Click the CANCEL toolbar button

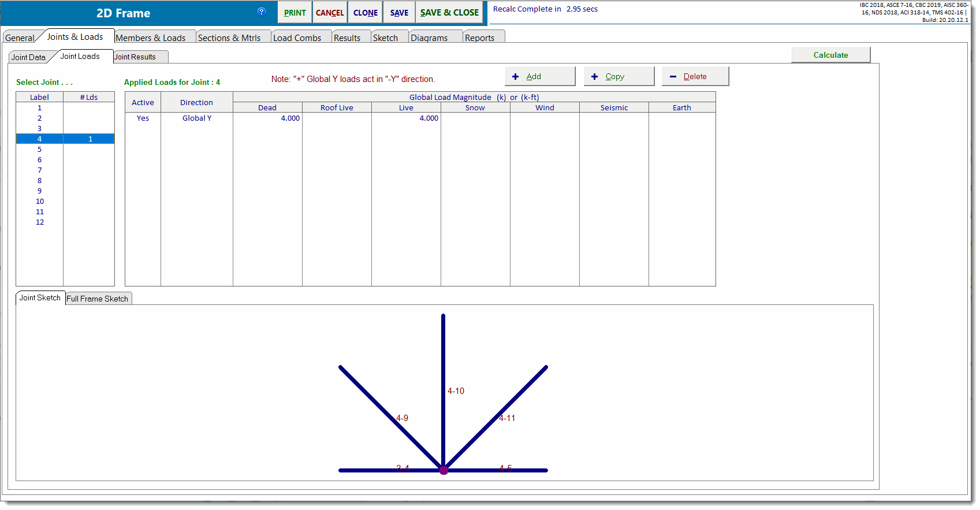[330, 13]
